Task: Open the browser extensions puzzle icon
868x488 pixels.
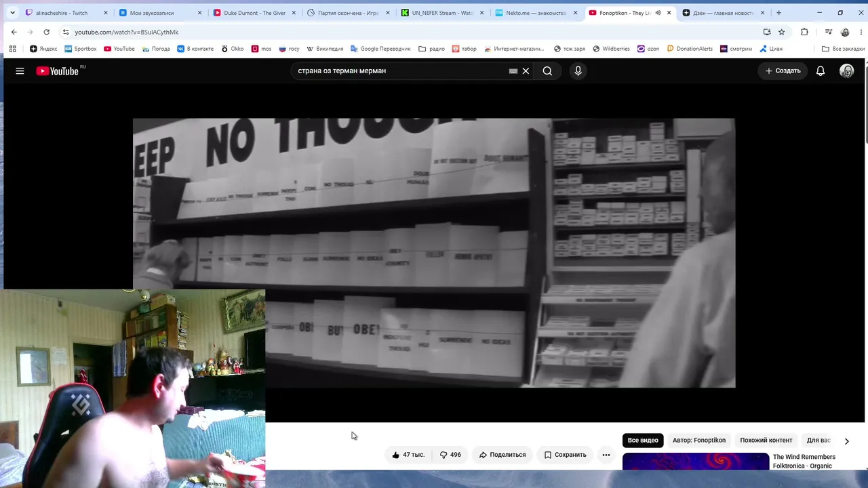Action: point(804,32)
